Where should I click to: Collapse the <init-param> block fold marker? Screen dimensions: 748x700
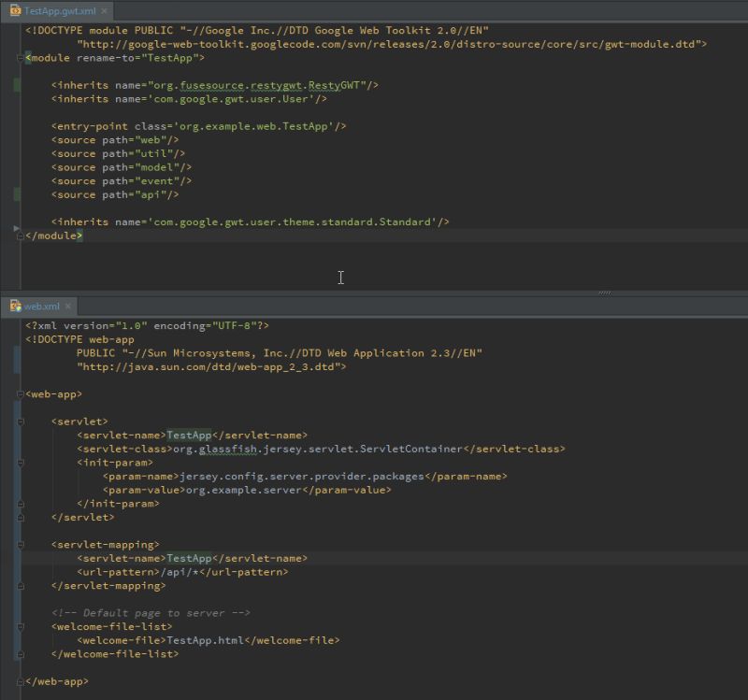(20, 463)
